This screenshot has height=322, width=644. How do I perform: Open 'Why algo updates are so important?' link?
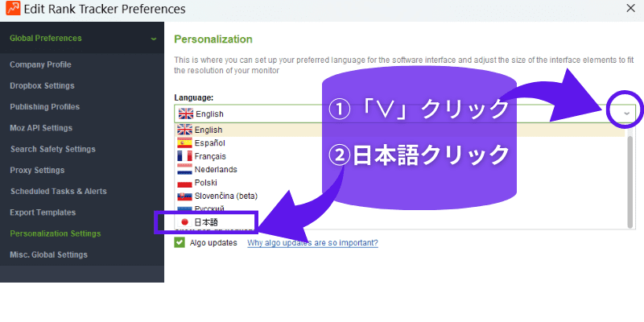point(312,243)
